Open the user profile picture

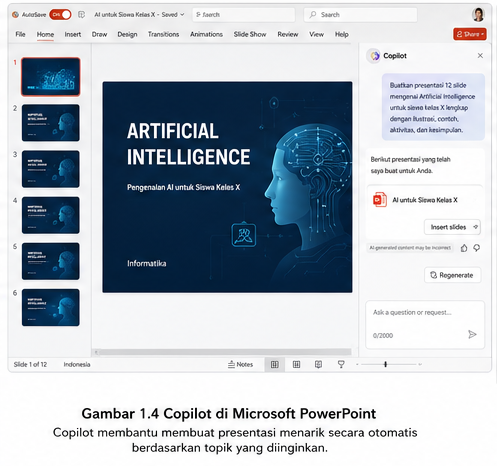pos(478,15)
